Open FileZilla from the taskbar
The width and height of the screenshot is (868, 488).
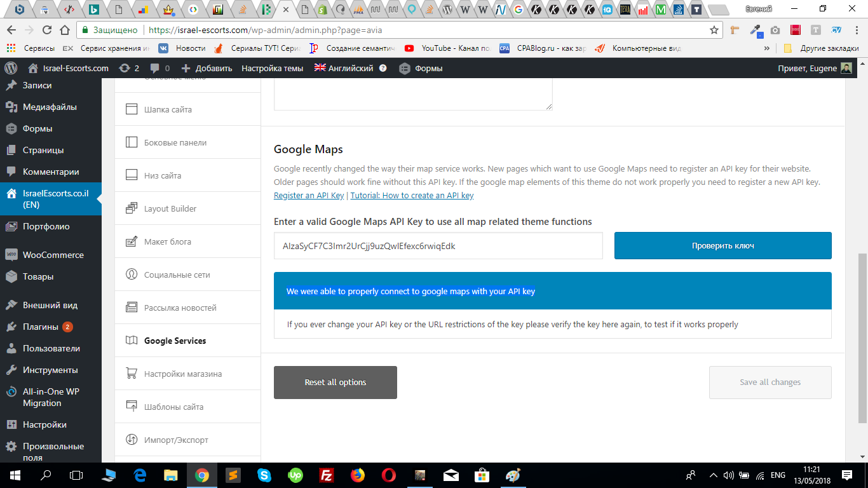pos(327,475)
